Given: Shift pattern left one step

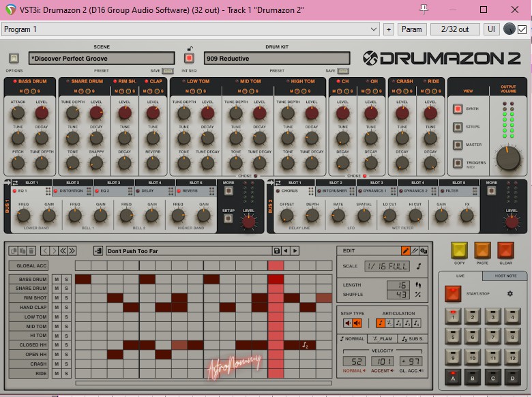Looking at the screenshot, I should (45, 251).
